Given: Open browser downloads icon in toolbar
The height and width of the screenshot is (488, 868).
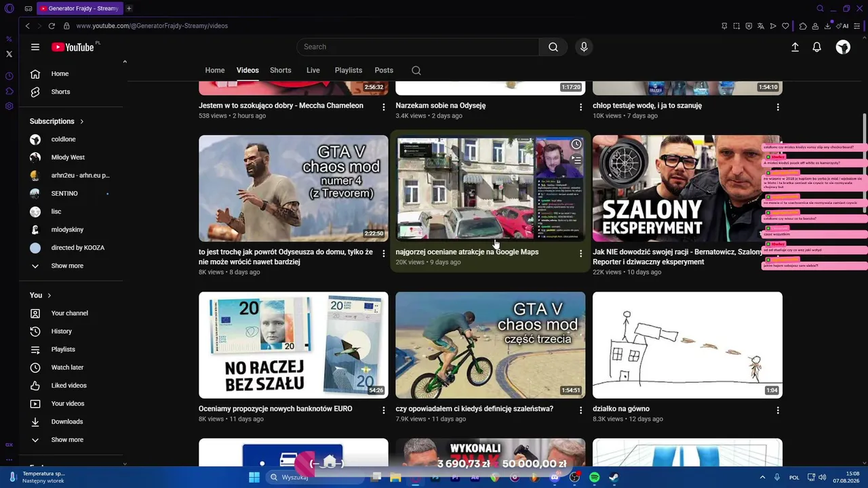Looking at the screenshot, I should [827, 26].
